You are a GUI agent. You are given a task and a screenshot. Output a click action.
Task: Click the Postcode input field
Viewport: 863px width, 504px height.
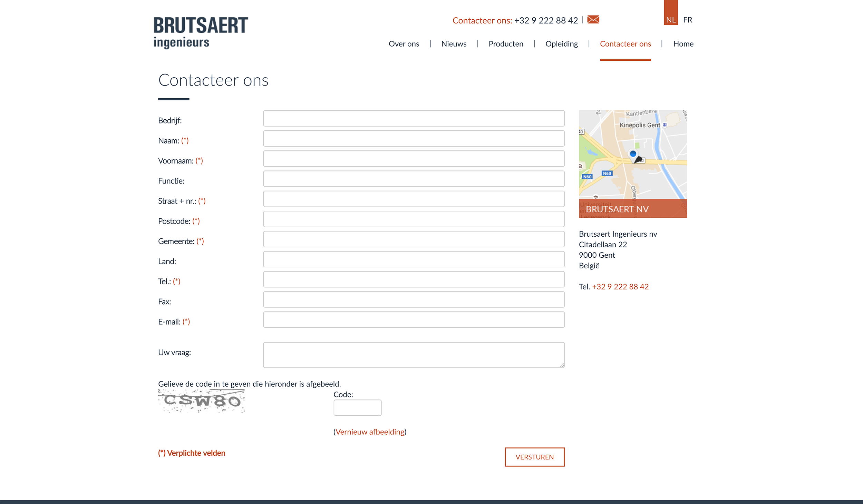pyautogui.click(x=414, y=219)
